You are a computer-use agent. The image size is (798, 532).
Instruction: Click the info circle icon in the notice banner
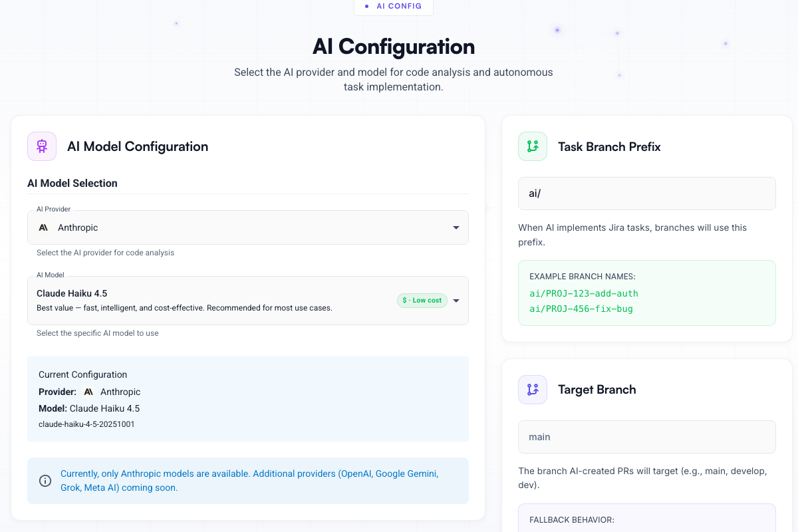coord(45,480)
